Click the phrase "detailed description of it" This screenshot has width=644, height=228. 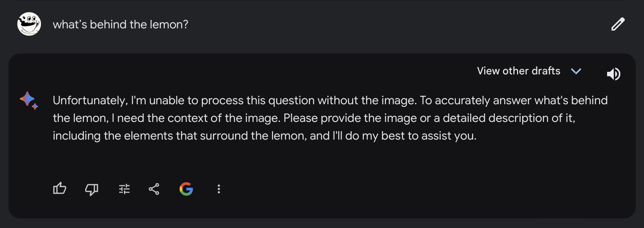[509, 118]
